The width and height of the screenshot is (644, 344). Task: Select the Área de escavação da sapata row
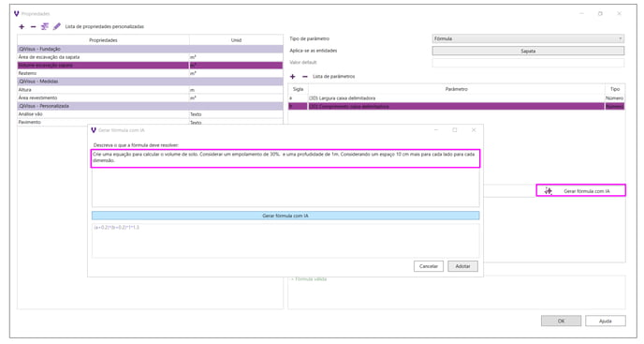(x=150, y=57)
